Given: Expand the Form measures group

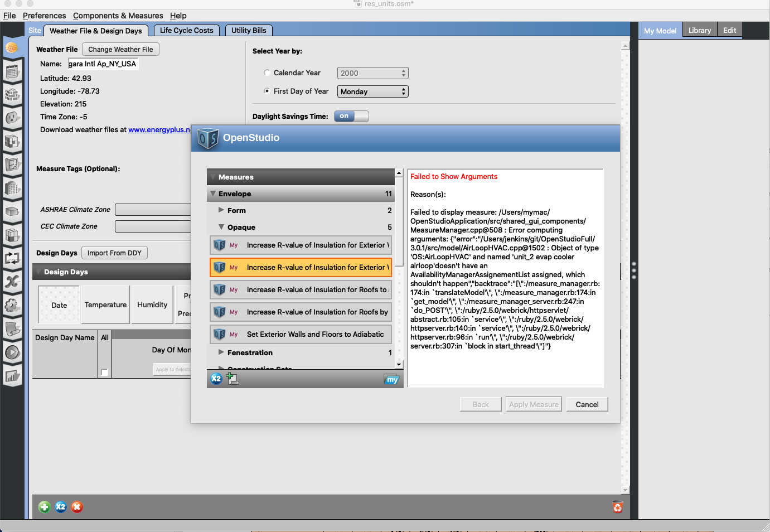Looking at the screenshot, I should point(221,210).
